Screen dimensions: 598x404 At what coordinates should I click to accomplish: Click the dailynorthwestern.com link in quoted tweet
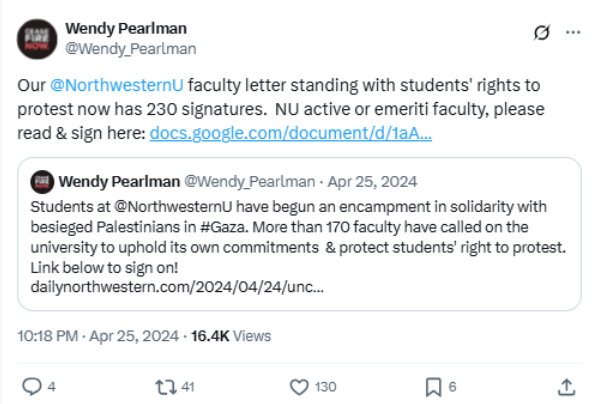coord(177,287)
